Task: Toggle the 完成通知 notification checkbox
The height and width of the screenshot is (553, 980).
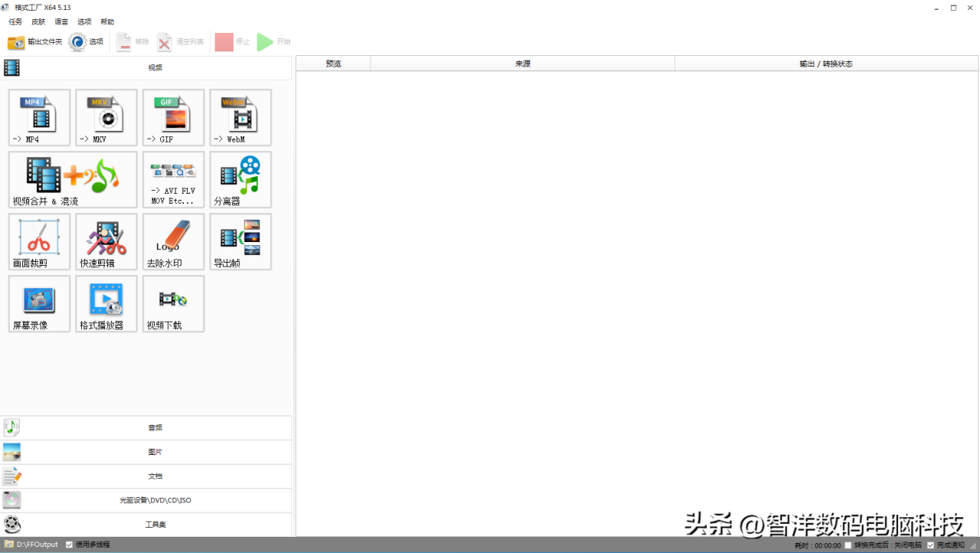Action: [930, 545]
